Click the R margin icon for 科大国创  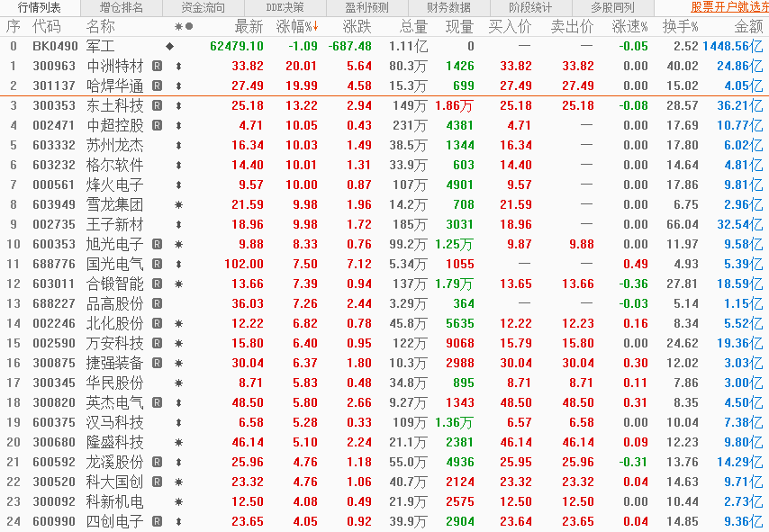157,482
